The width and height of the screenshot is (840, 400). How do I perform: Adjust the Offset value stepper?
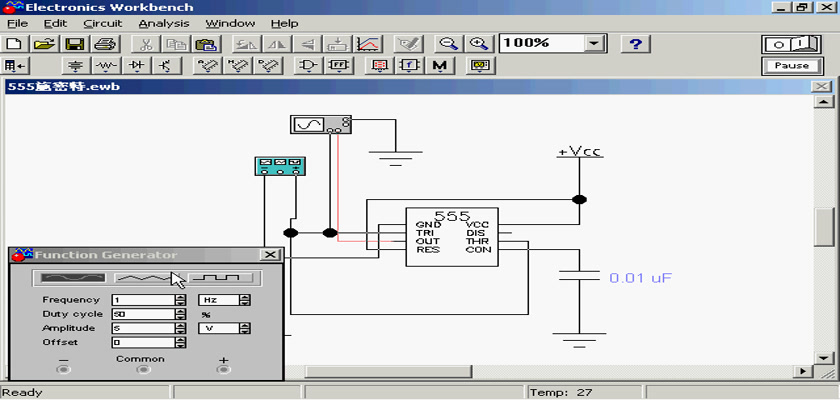[x=181, y=342]
